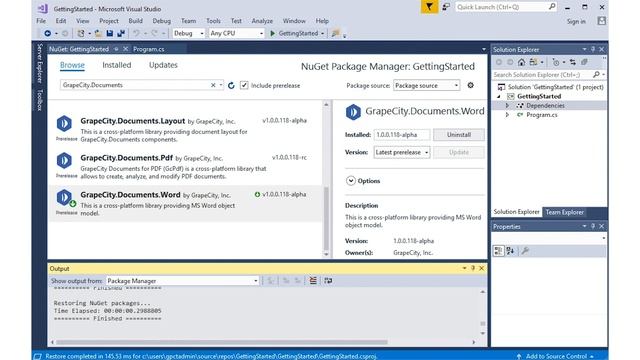Click Uninstall for GrapeCity.Documents.Word
This screenshot has height=360, width=640.
point(459,135)
